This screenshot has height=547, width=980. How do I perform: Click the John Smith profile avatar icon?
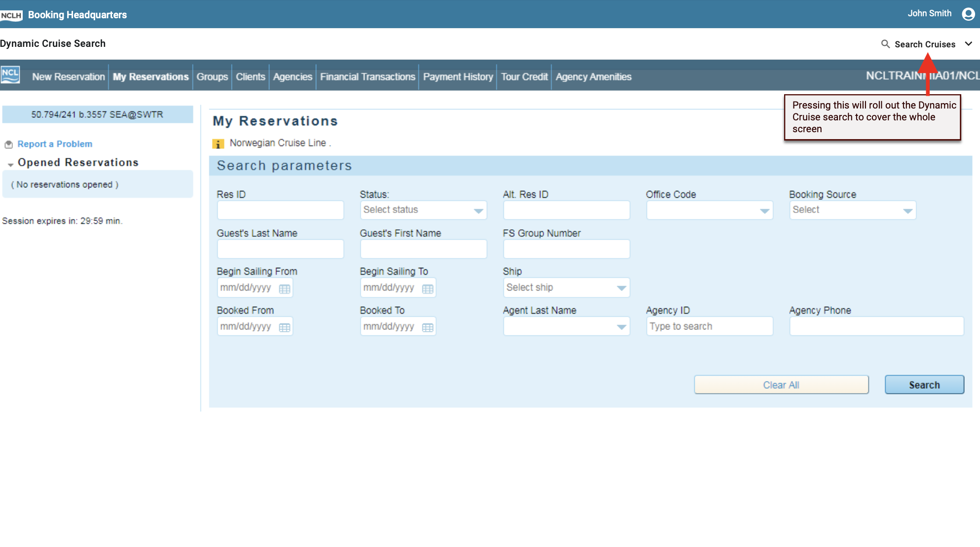point(968,14)
